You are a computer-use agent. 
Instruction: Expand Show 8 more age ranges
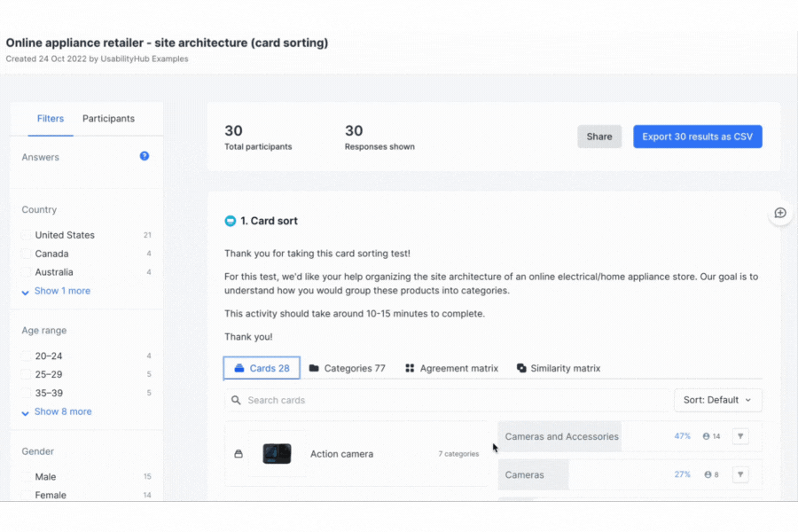62,411
